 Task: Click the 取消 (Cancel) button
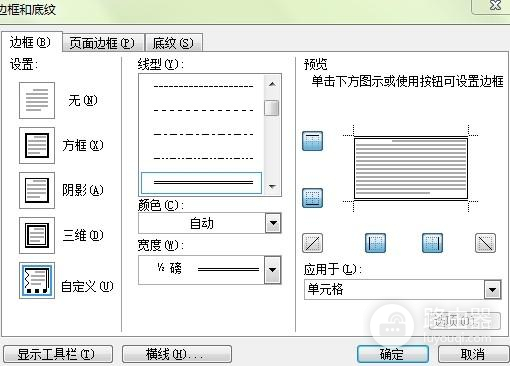tap(473, 354)
